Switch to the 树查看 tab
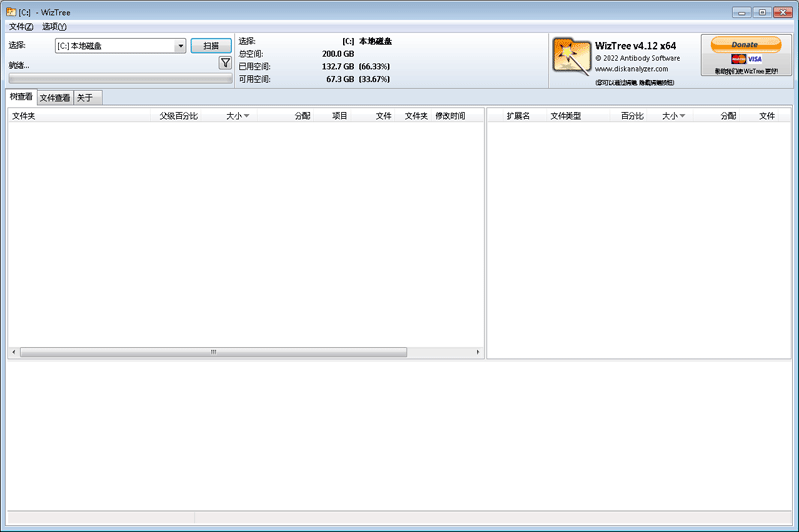This screenshot has width=799, height=532. (x=21, y=97)
